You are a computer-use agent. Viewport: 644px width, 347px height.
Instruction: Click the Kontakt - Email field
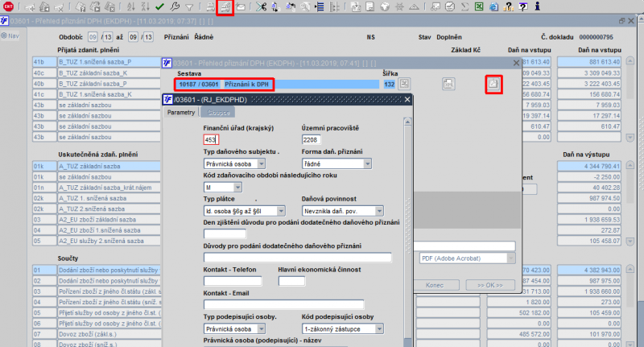[x=284, y=304]
